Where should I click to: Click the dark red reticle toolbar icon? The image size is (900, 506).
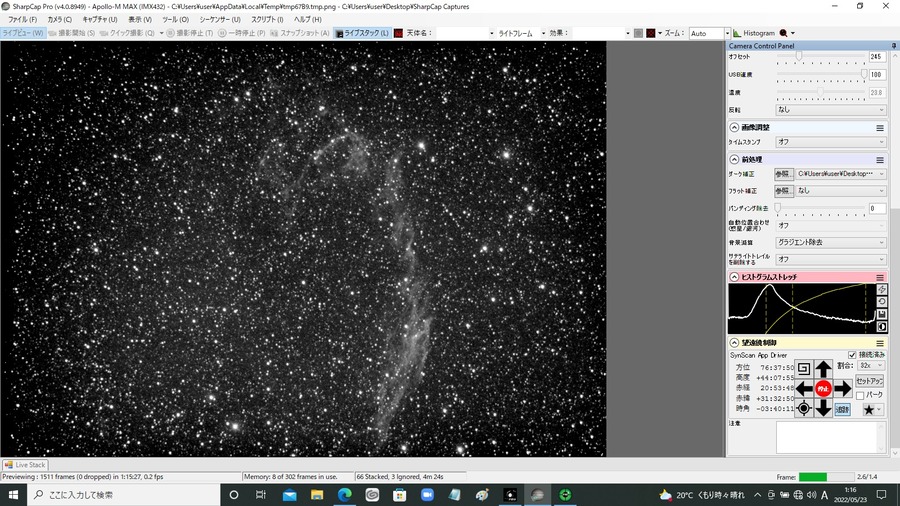[650, 33]
